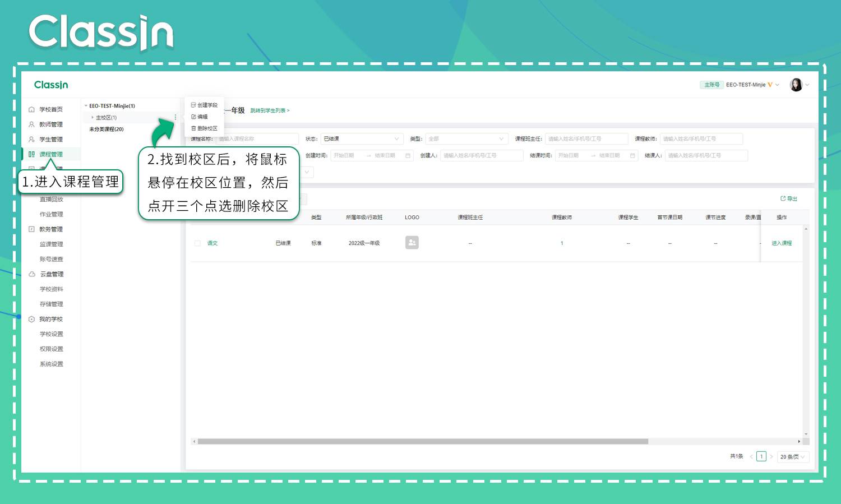
Task: Click the 课程教师 count 1 link
Action: pyautogui.click(x=562, y=243)
